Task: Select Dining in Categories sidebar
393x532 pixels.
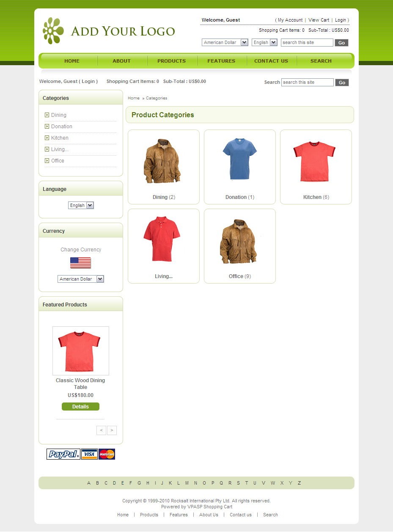Action: tap(59, 115)
